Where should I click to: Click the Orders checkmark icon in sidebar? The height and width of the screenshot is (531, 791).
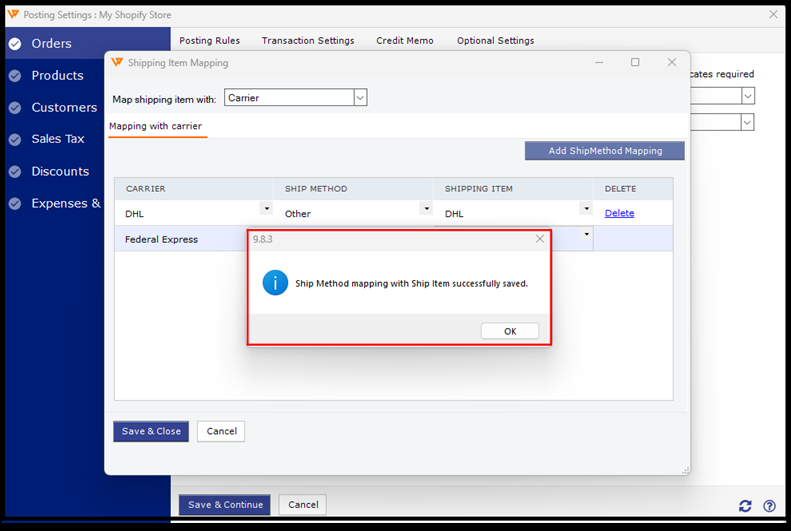(14, 44)
